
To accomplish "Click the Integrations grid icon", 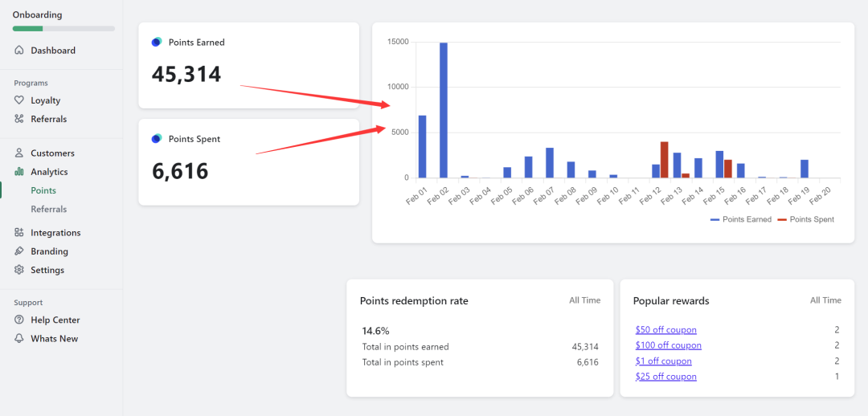I will click(19, 233).
